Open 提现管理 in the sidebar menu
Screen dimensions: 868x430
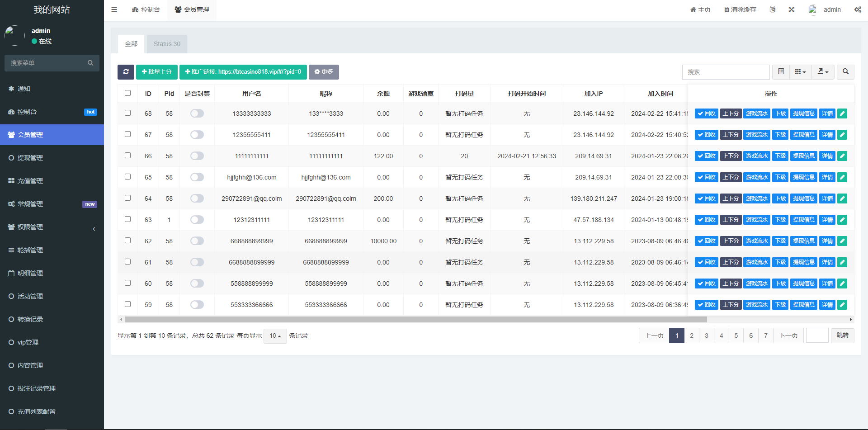(30, 158)
